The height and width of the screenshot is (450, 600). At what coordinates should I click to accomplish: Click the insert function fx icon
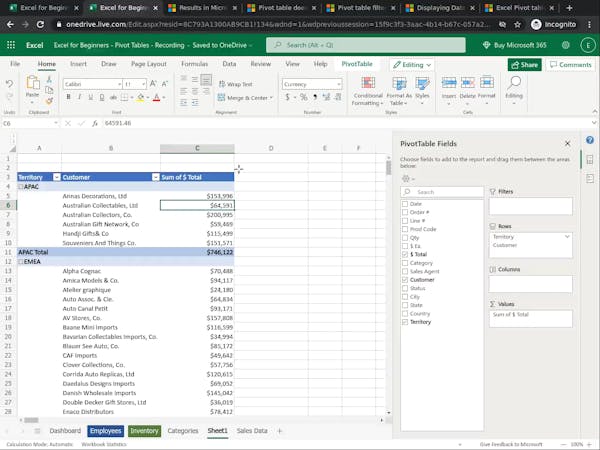click(95, 123)
